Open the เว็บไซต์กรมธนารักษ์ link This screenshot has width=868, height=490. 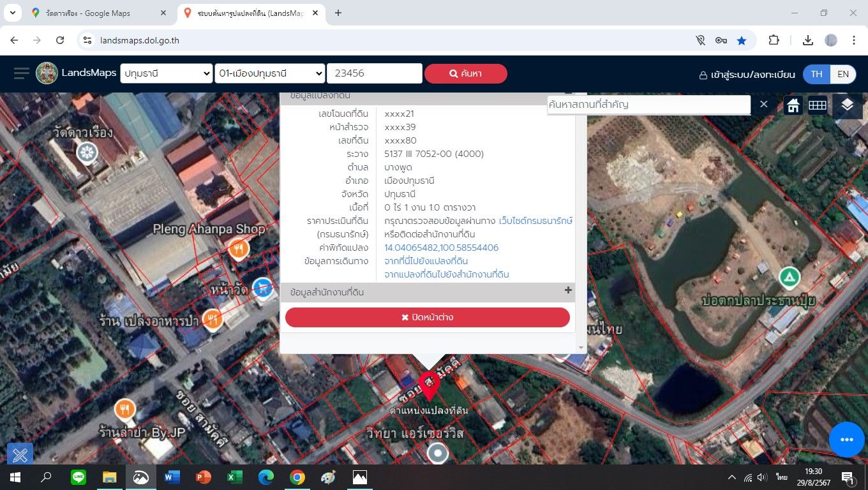pyautogui.click(x=535, y=221)
